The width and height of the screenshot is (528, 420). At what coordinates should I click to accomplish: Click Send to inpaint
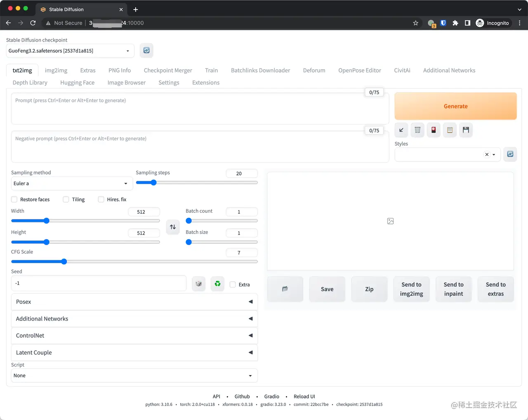(454, 289)
